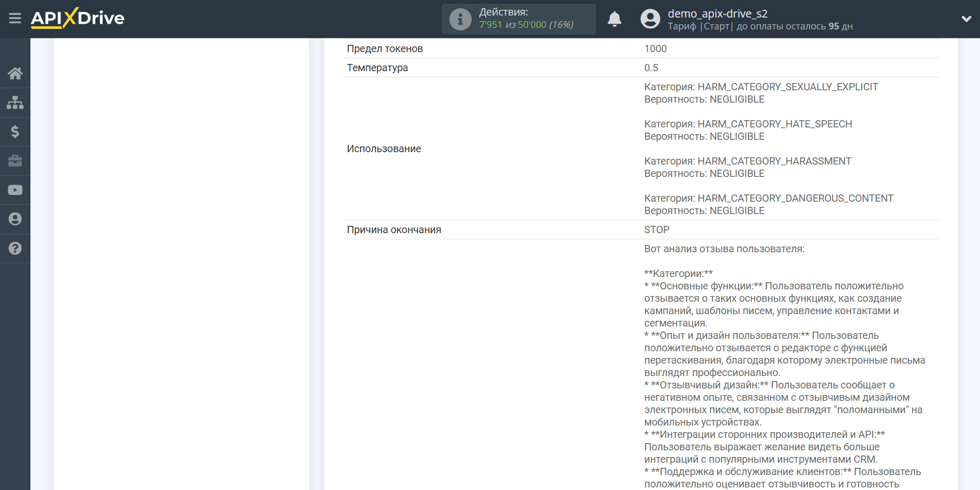Select the token limit value 1000
This screenshot has width=980, height=490.
(x=655, y=48)
